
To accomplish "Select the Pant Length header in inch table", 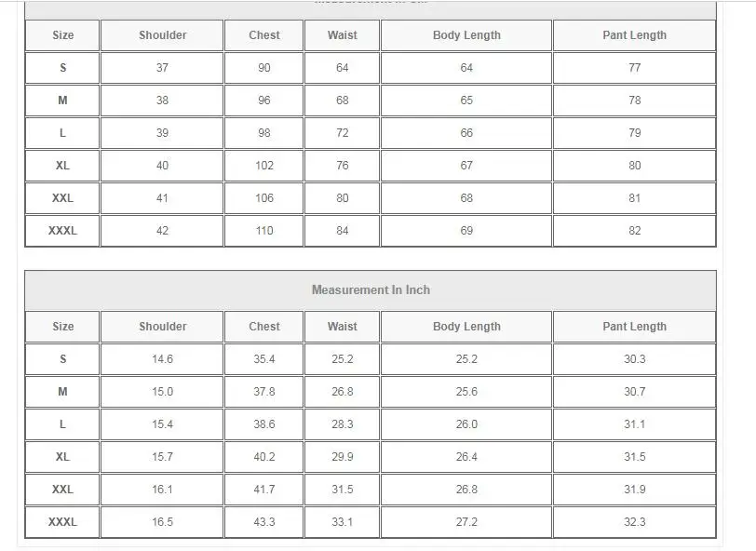I will (635, 327).
